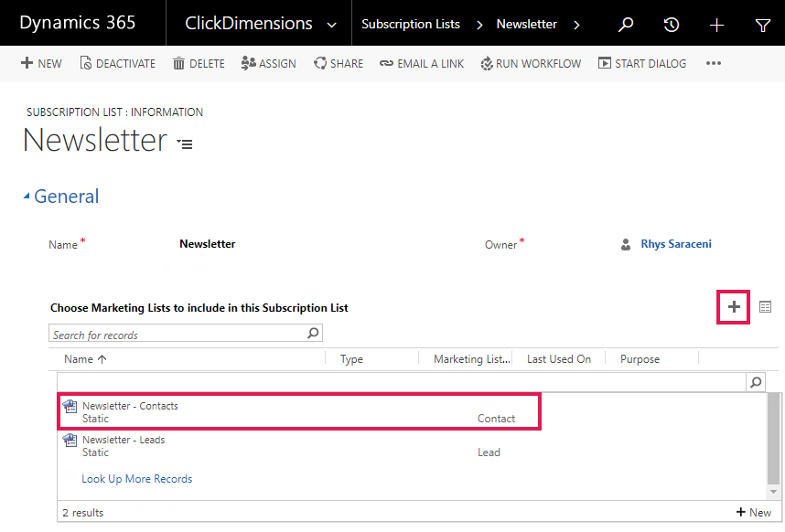Image resolution: width=785 pixels, height=532 pixels.
Task: Open the global search magnifier icon
Action: [x=625, y=24]
